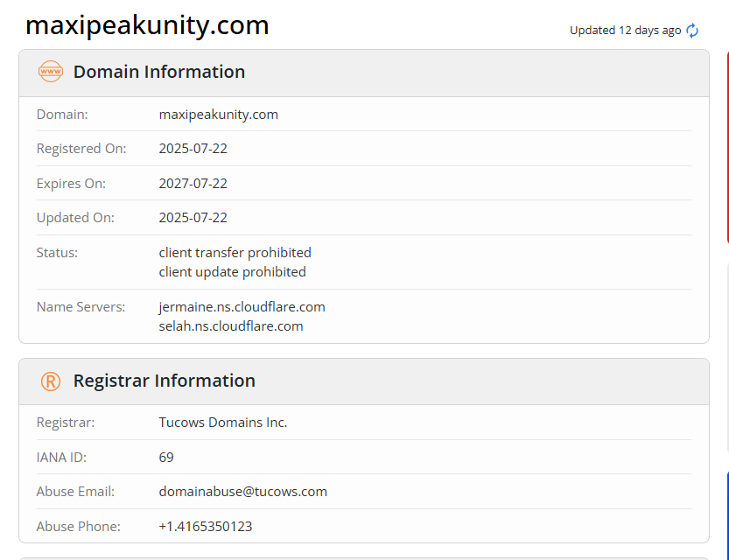Click the orange WWW globe icon
Viewport: 729px width, 560px height.
(x=51, y=72)
